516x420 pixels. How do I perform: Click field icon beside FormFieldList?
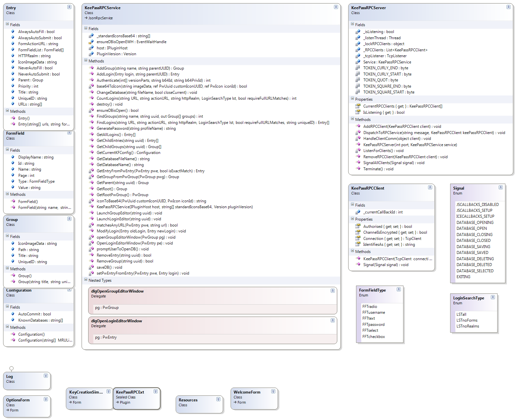pyautogui.click(x=13, y=50)
